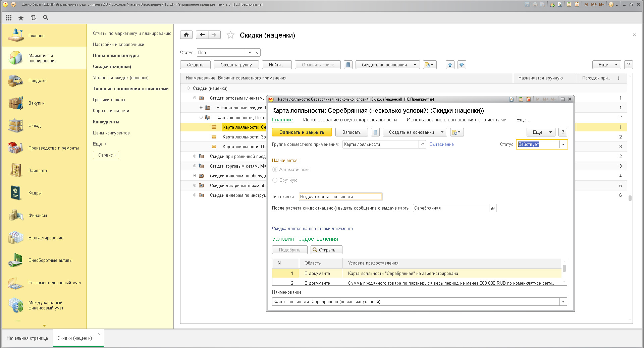Click Скидка дается на все строки документа link
Screen dimensions: 644x348
[x=312, y=229]
